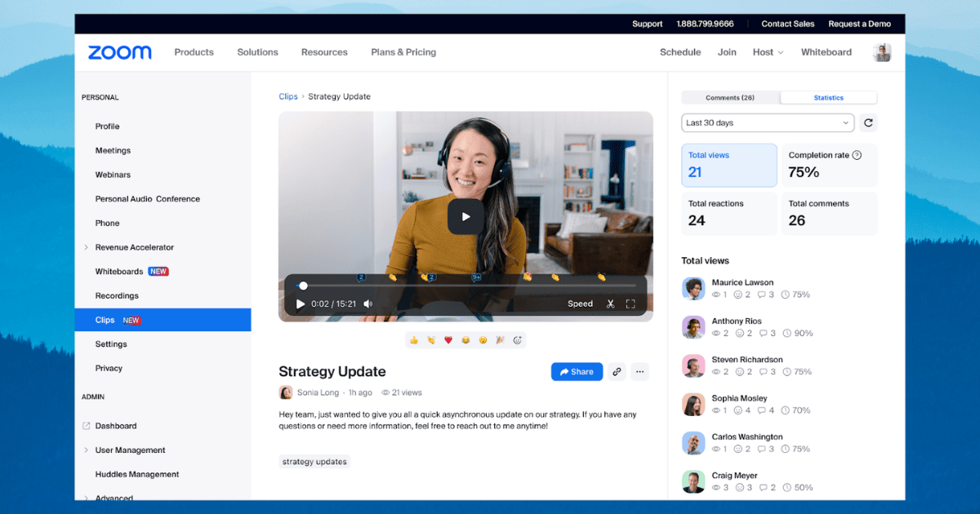Click Maurice Lawson's avatar
980x514 pixels.
[693, 289]
